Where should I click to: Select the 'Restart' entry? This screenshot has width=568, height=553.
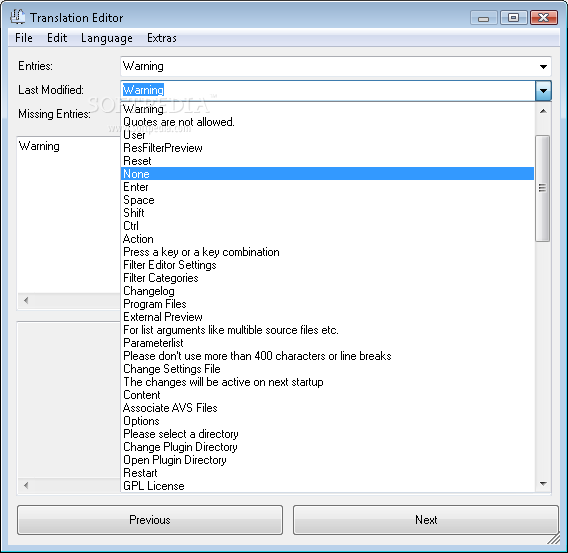(327, 473)
